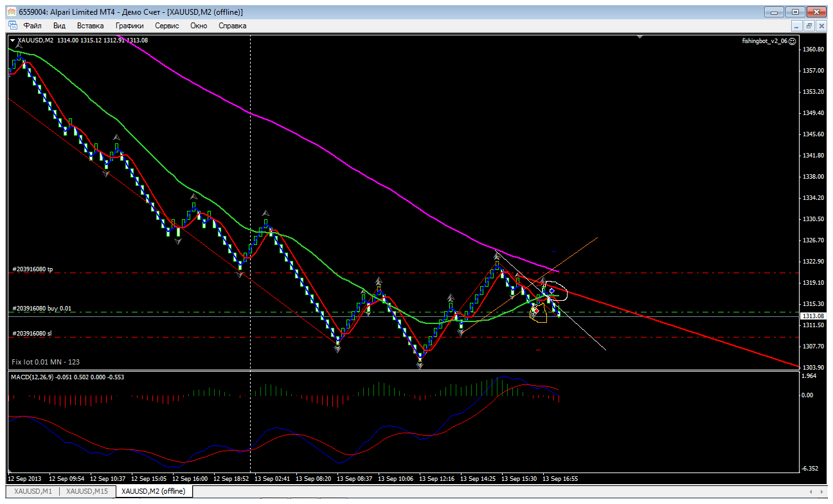Click the chart shift triangle marker at top
The width and height of the screenshot is (833, 504).
coord(640,37)
